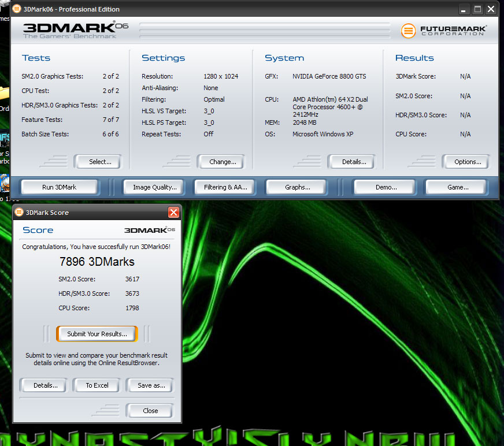Click Filtering value Optimal
504x446 pixels.
coord(214,99)
